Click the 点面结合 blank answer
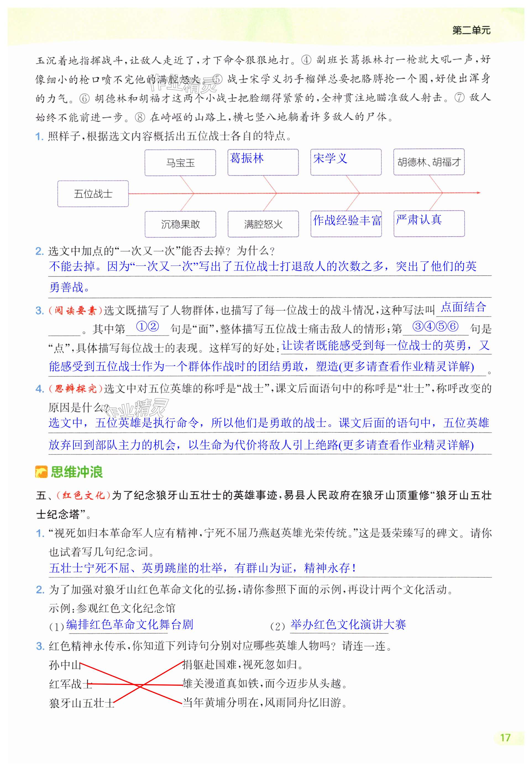Screen dimensions: 532x771 pos(463,307)
